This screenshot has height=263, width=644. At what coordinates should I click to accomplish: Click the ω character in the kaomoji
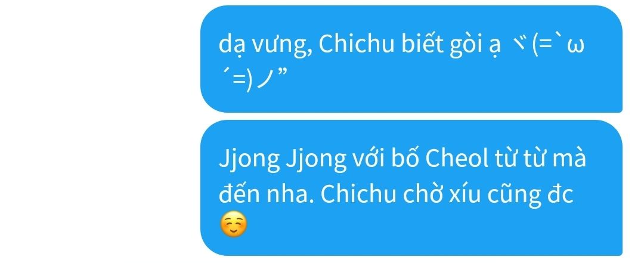(575, 47)
